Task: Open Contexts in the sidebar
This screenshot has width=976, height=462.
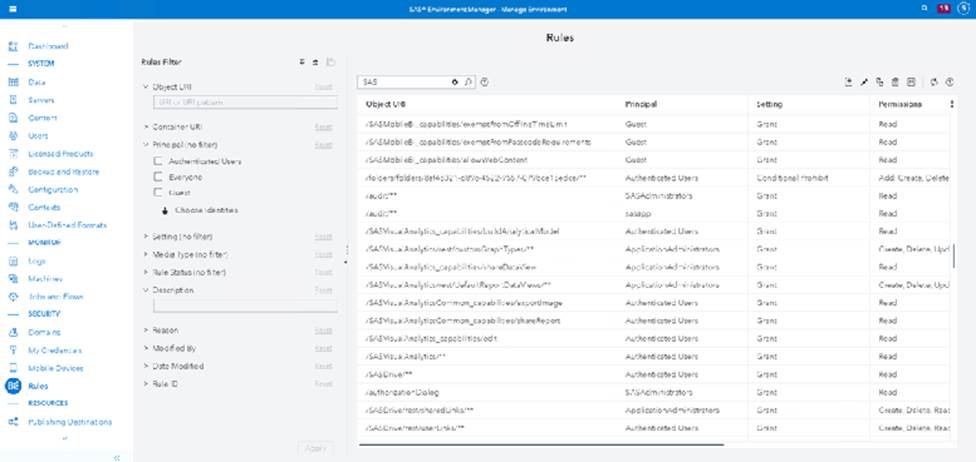Action: pos(44,207)
